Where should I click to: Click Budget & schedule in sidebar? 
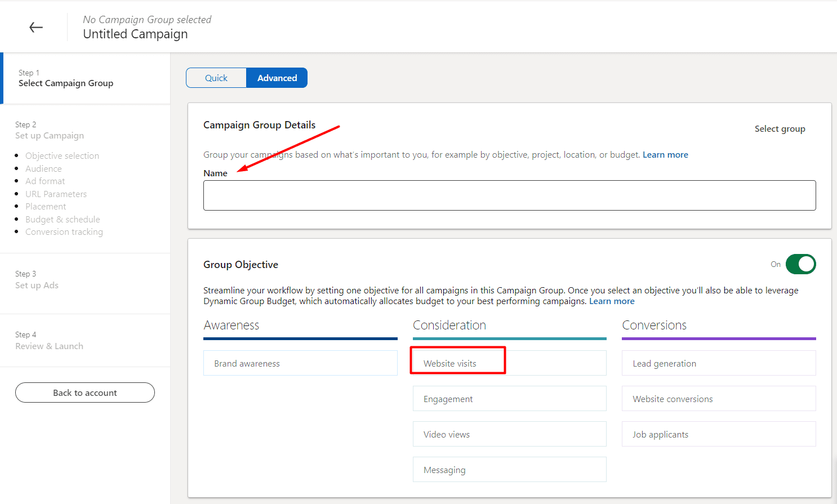pos(63,220)
